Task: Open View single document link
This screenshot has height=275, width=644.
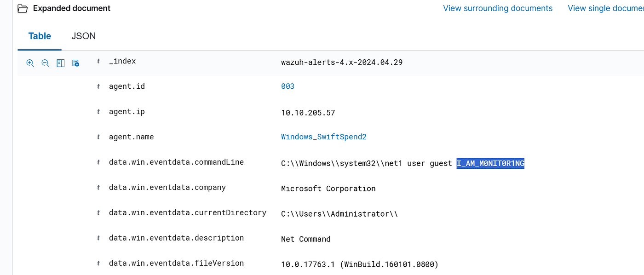Action: (606, 8)
